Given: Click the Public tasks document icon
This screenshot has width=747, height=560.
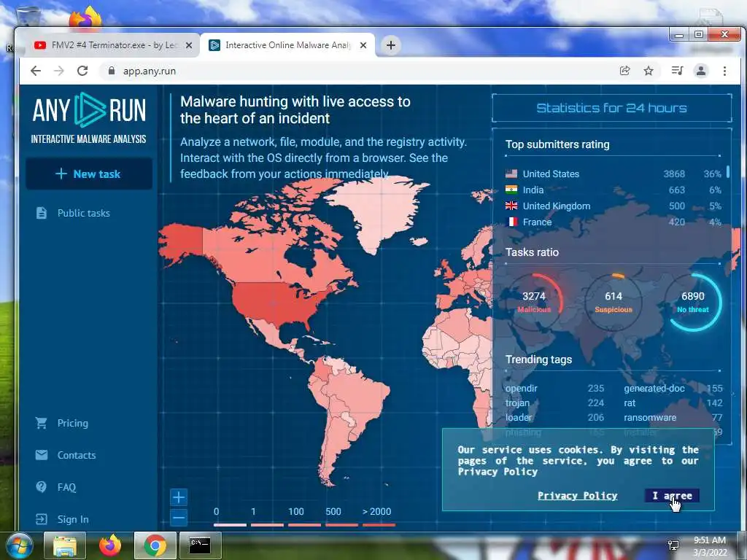Looking at the screenshot, I should 42,213.
